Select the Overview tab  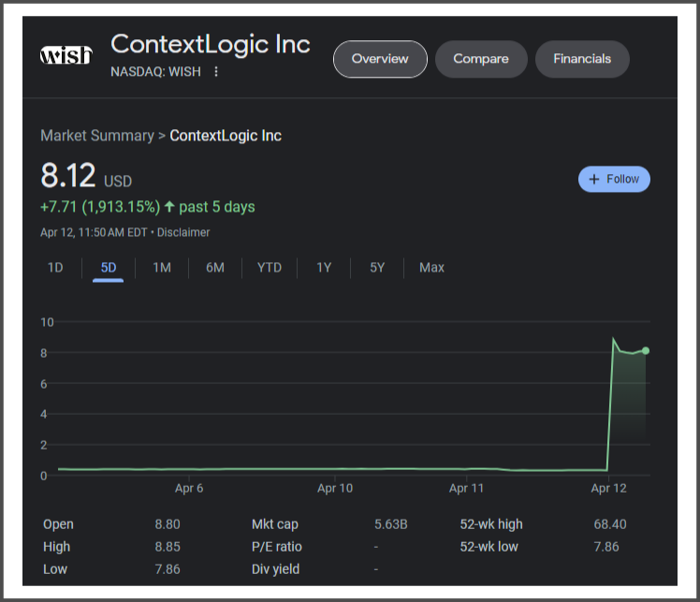(380, 59)
